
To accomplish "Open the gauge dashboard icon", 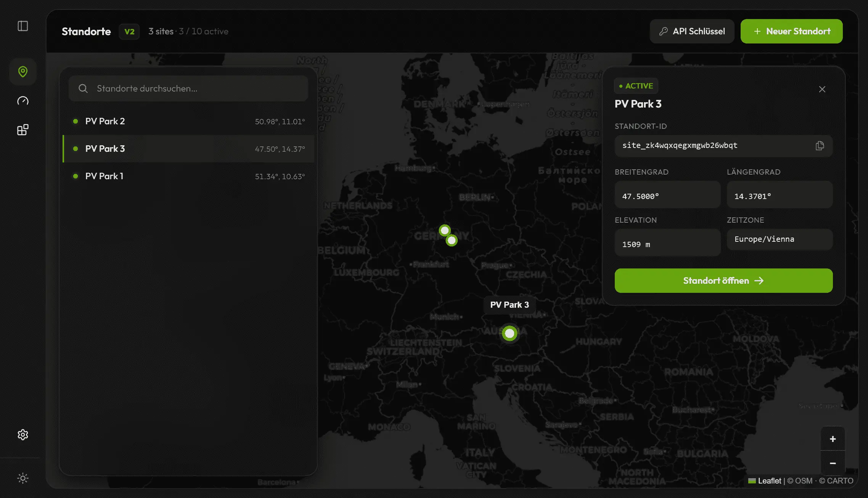I will (x=23, y=101).
